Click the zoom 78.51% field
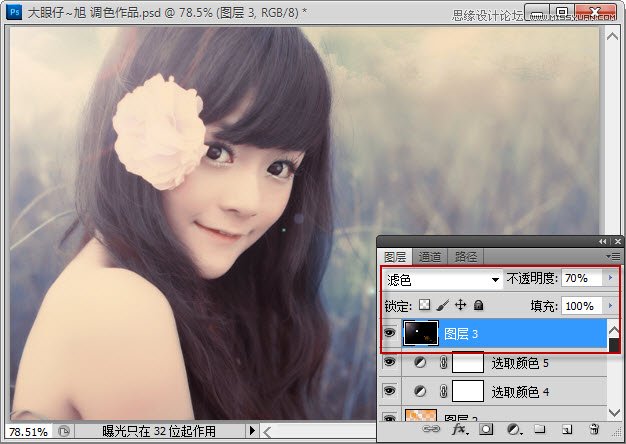 (28, 432)
